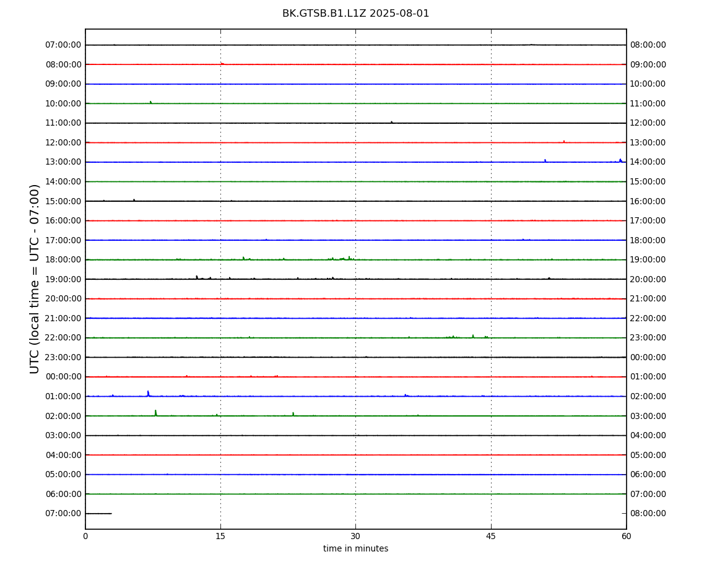This screenshot has width=712, height=588.
Task: Click left-axis UTC label 02:00:00
Action: pyautogui.click(x=63, y=416)
